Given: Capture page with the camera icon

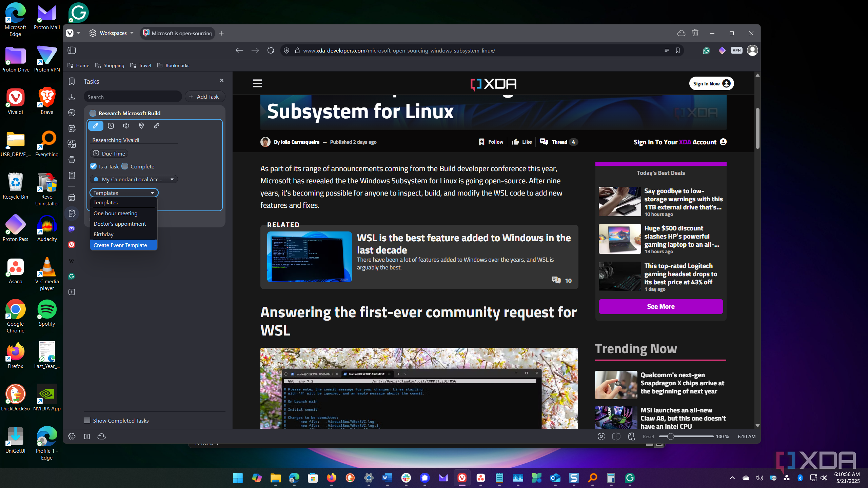Looking at the screenshot, I should [601, 436].
